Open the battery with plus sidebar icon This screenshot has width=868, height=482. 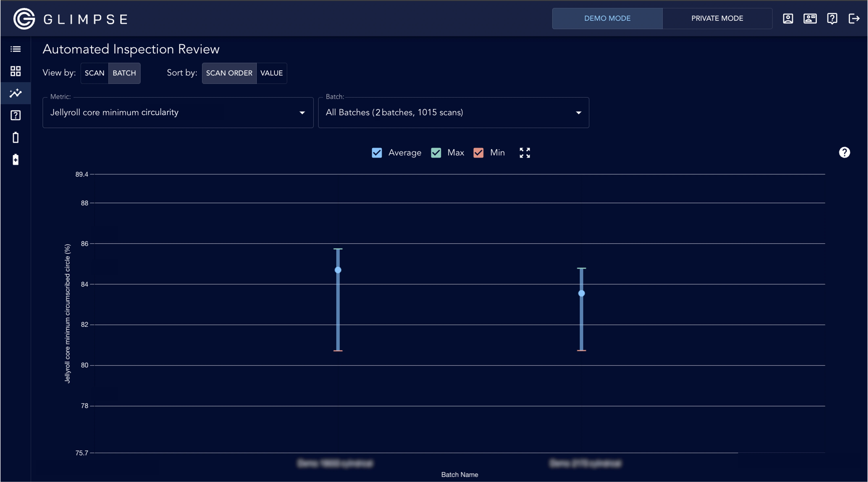pyautogui.click(x=16, y=160)
